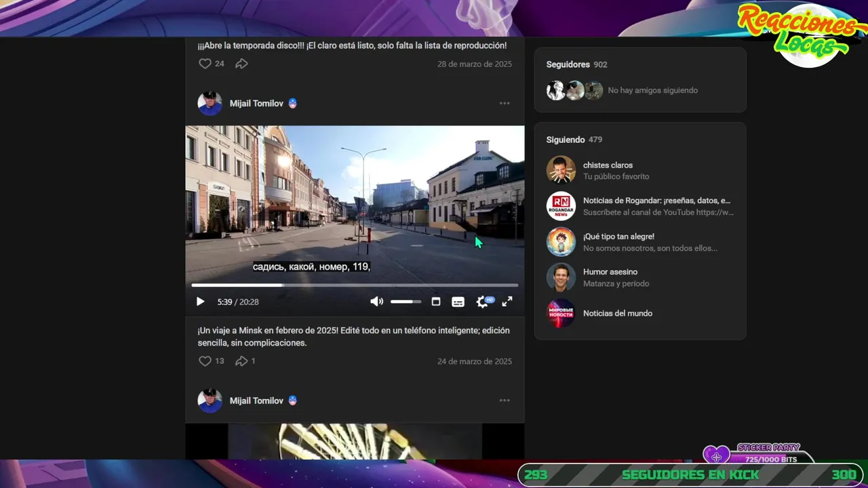Click the chistes claros avatar

561,170
